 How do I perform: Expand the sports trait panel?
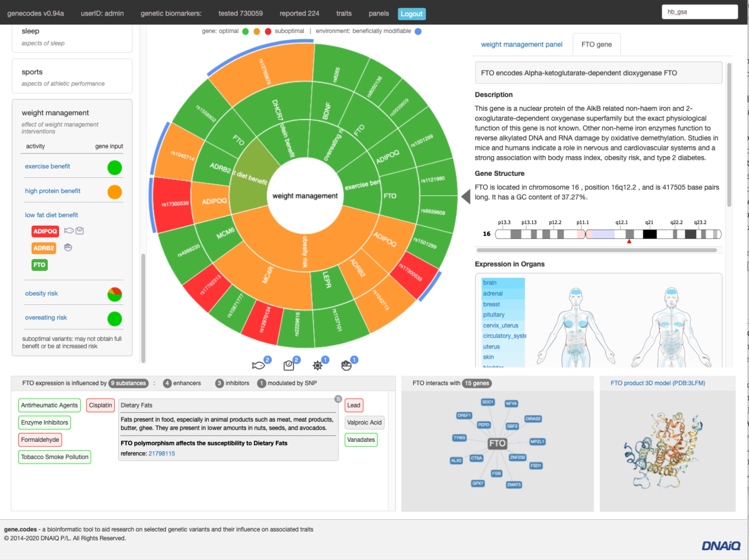tap(72, 76)
